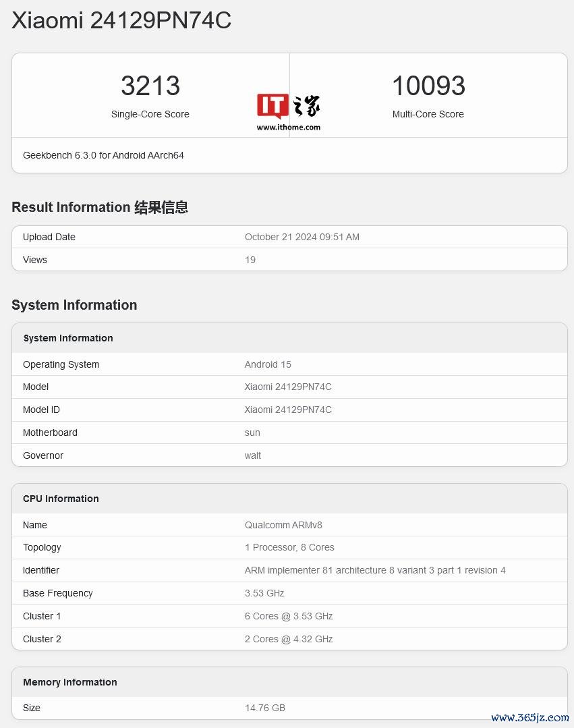Click the "Single-Core Score" label
Image resolution: width=574 pixels, height=728 pixels.
coord(150,114)
